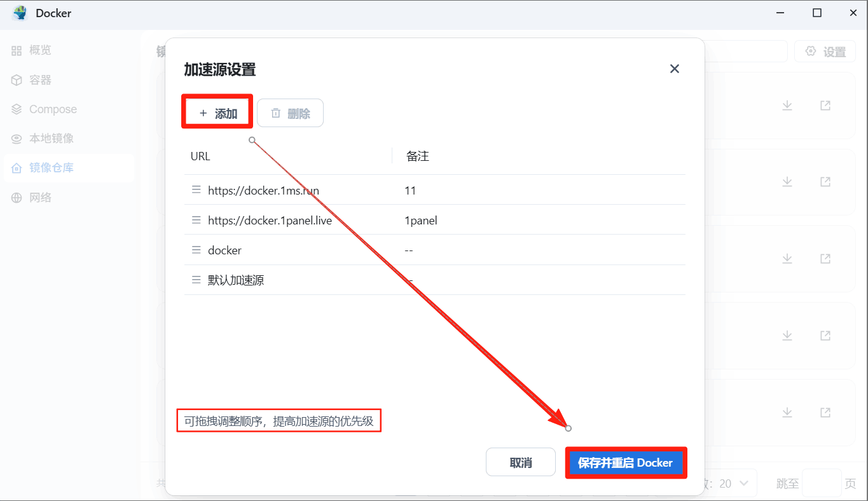Click the 取消 cancel button
This screenshot has width=868, height=501.
521,462
